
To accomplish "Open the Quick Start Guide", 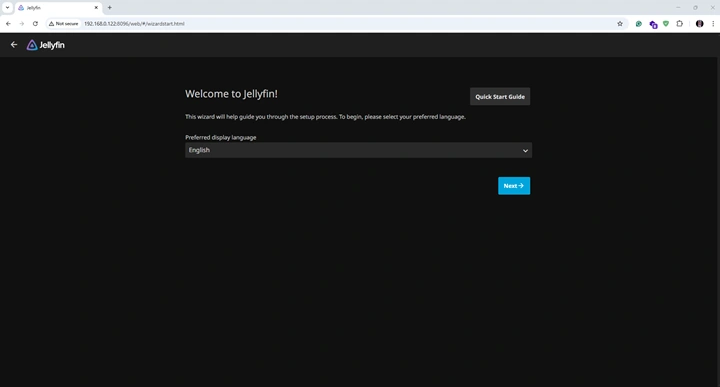I will [x=500, y=96].
